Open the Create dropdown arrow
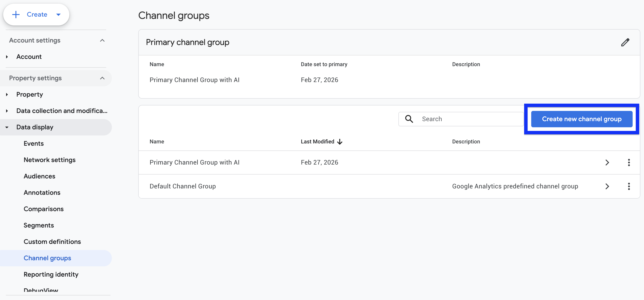 point(58,15)
